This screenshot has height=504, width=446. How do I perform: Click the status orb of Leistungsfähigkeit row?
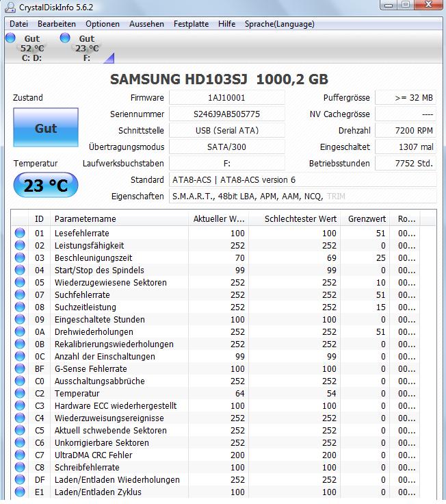click(20, 245)
